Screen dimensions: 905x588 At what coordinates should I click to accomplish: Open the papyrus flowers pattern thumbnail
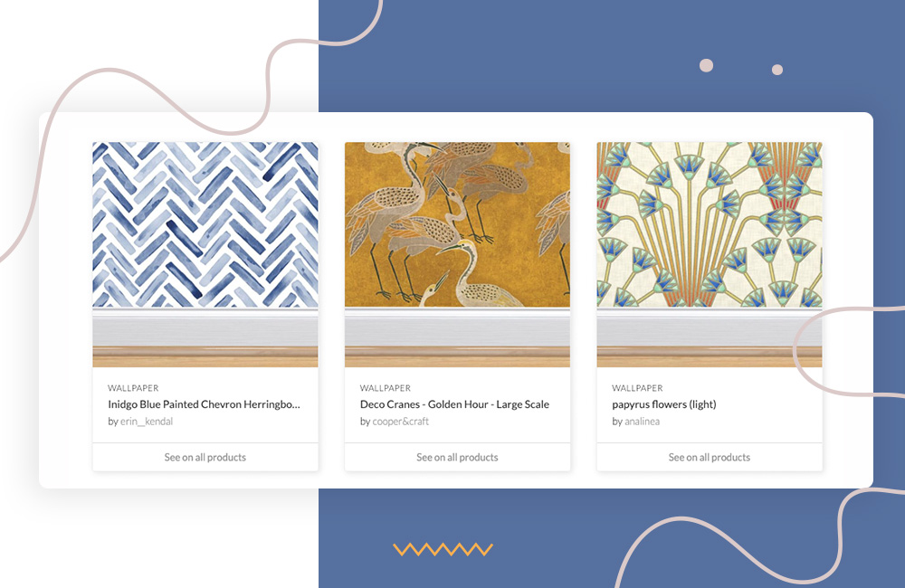[710, 254]
